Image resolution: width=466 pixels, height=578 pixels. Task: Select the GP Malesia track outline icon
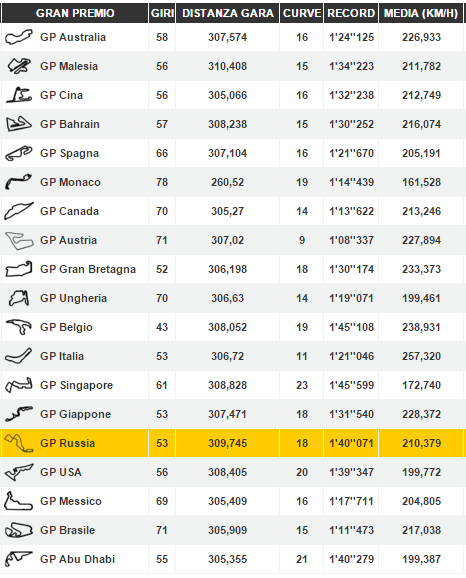19,66
